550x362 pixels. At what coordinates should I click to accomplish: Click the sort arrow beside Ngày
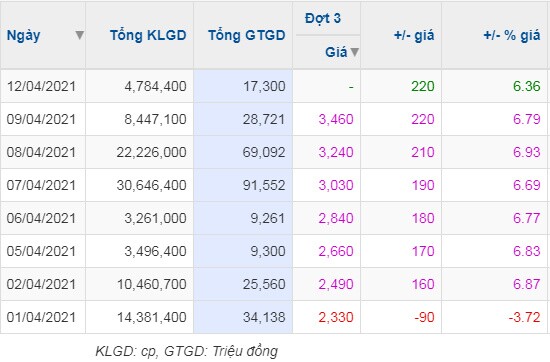pyautogui.click(x=80, y=35)
